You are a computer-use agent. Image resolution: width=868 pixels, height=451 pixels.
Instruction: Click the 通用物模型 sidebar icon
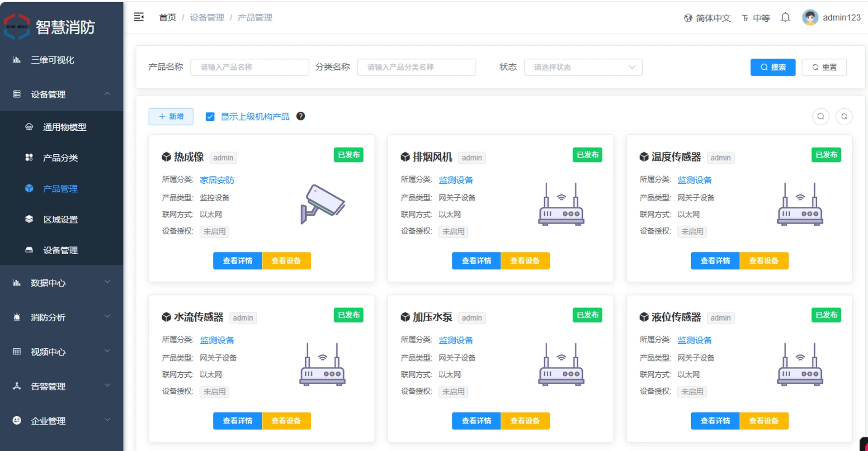click(29, 127)
